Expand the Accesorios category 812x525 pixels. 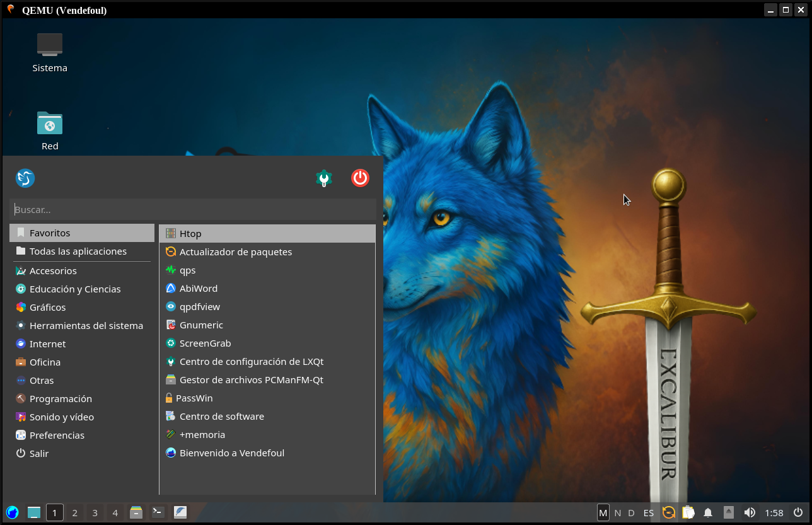point(53,271)
